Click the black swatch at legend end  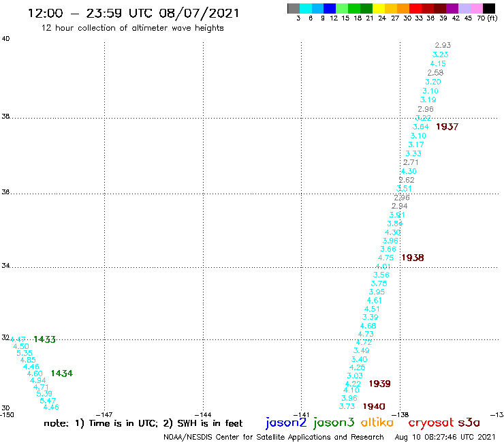tap(488, 8)
